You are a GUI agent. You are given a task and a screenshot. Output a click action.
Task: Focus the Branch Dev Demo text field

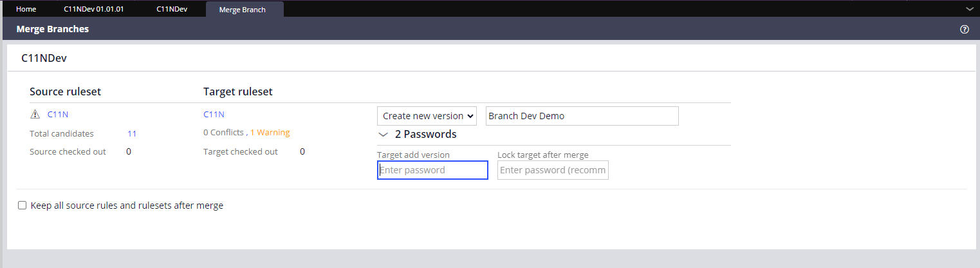[582, 116]
